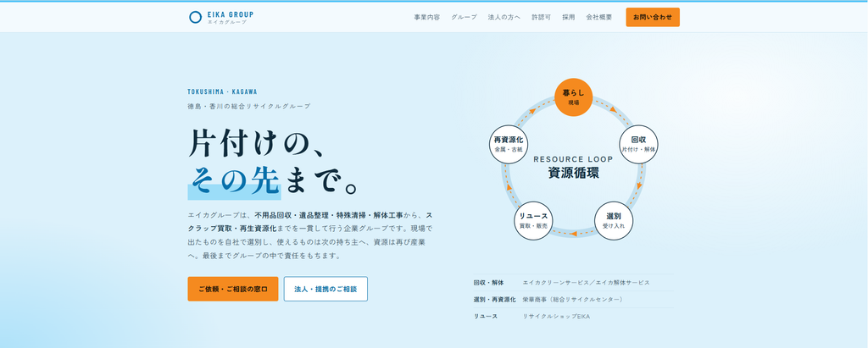This screenshot has height=348, width=868.
Task: Open the グループ navigation item
Action: click(x=464, y=17)
